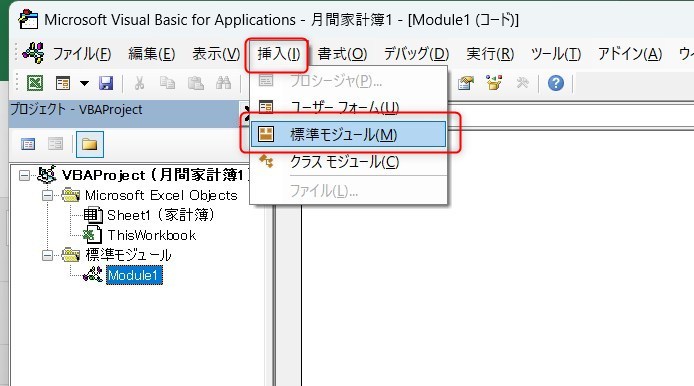Viewport: 694px width, 386px height.
Task: Click the 挿入(I) menu
Action: click(278, 54)
